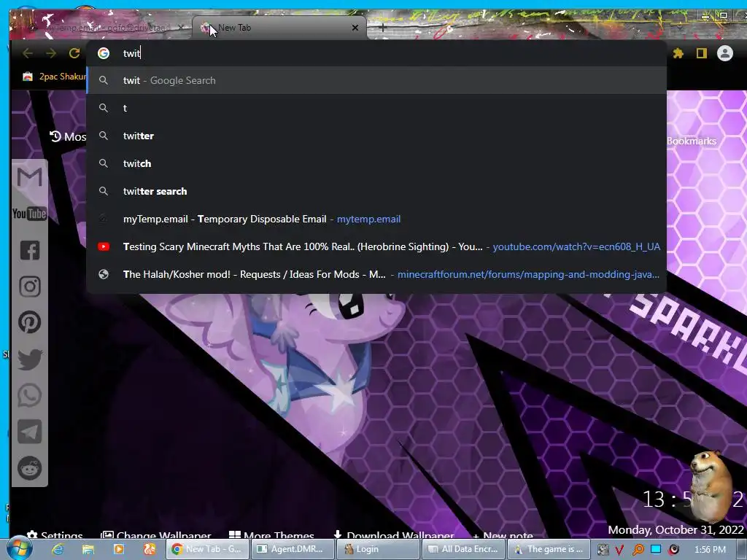747x560 pixels.
Task: Add a New note
Action: pos(503,534)
